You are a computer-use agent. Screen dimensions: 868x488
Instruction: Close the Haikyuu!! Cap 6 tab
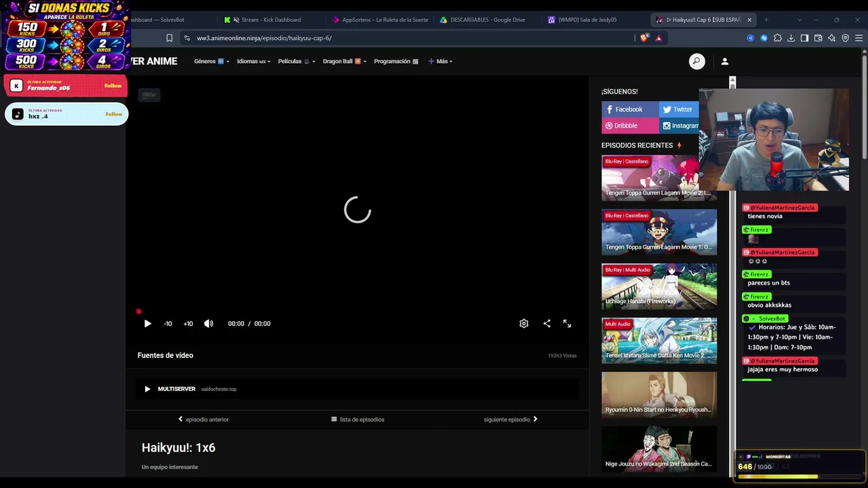[x=749, y=20]
